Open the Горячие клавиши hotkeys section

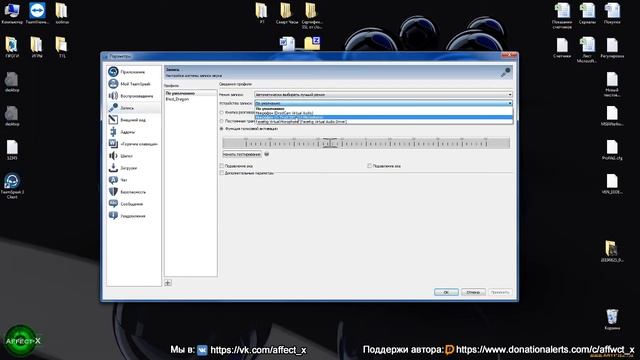pyautogui.click(x=133, y=144)
